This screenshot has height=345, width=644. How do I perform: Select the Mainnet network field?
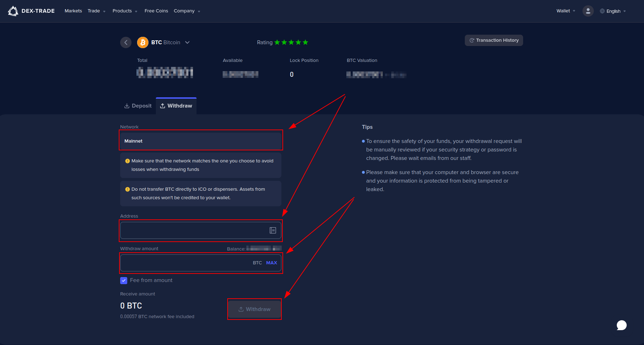click(x=201, y=141)
